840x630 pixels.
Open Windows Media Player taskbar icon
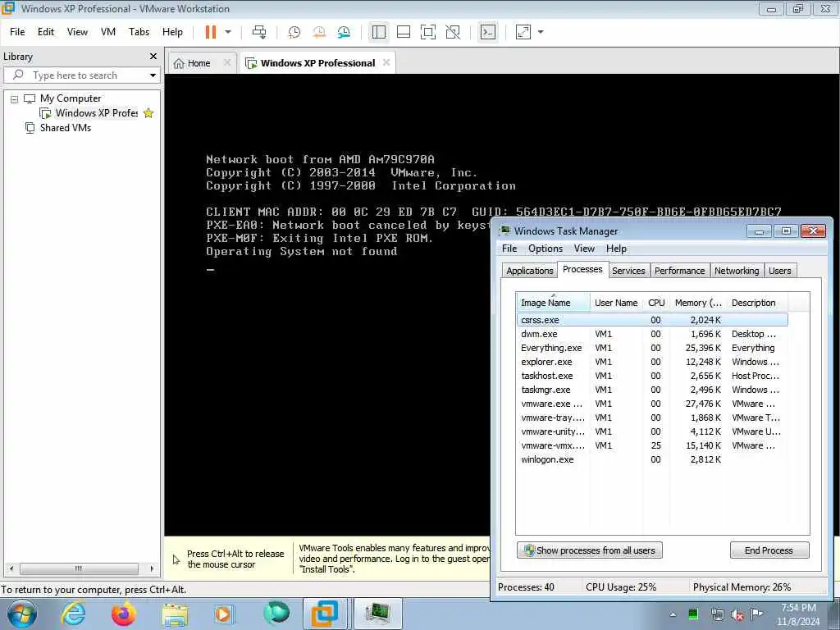225,614
